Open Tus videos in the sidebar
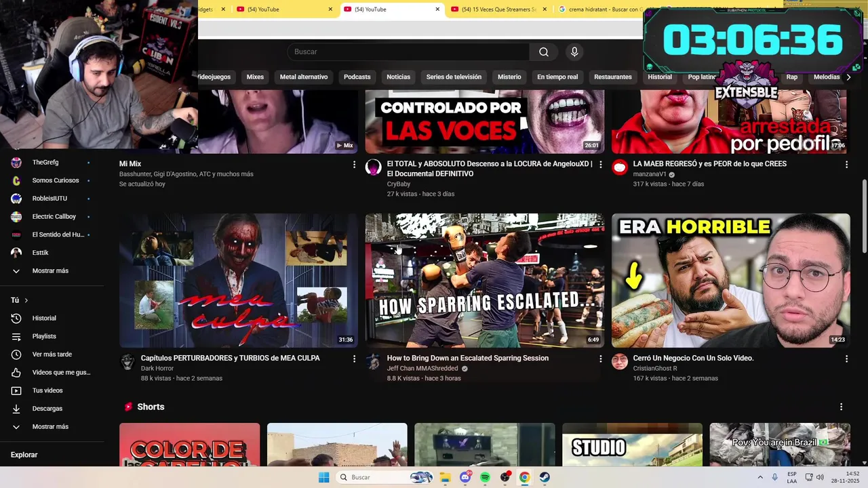Screen dimensions: 868x488 click(47, 390)
